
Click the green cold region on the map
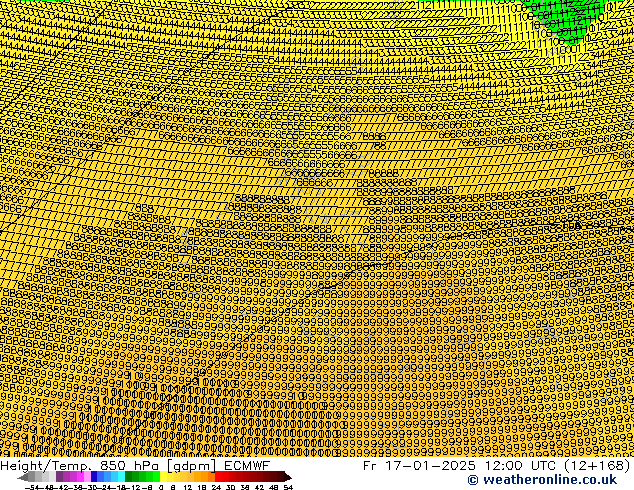pos(566,20)
